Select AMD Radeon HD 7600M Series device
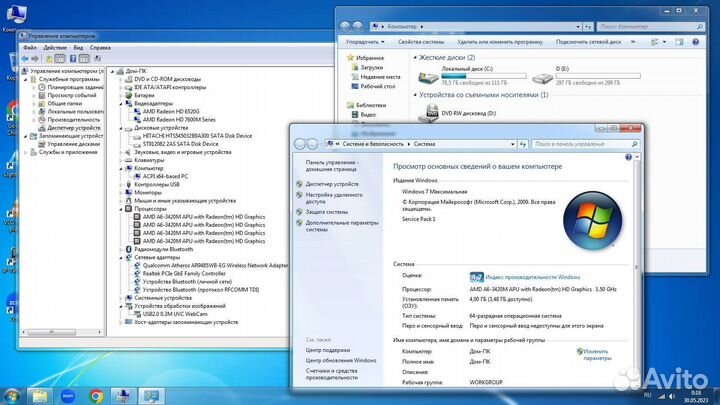Viewport: 720px width, 405px height. 179,119
